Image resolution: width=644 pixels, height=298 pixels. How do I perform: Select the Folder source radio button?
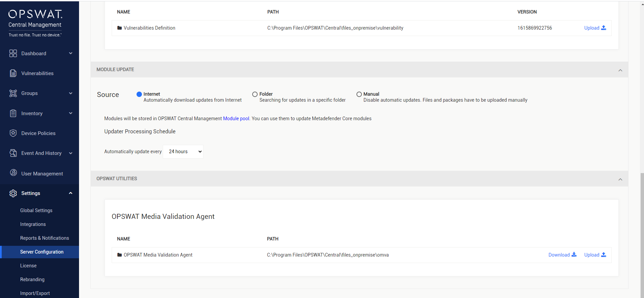point(255,94)
